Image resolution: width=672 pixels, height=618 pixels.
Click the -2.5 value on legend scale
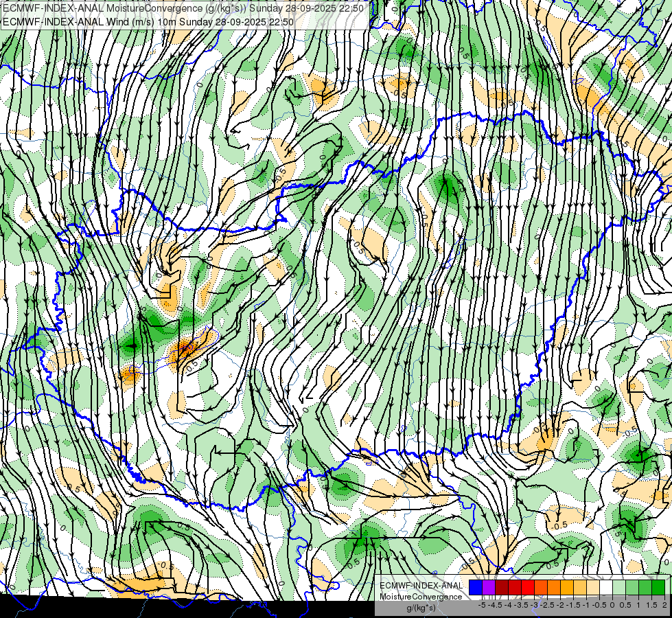(x=548, y=605)
